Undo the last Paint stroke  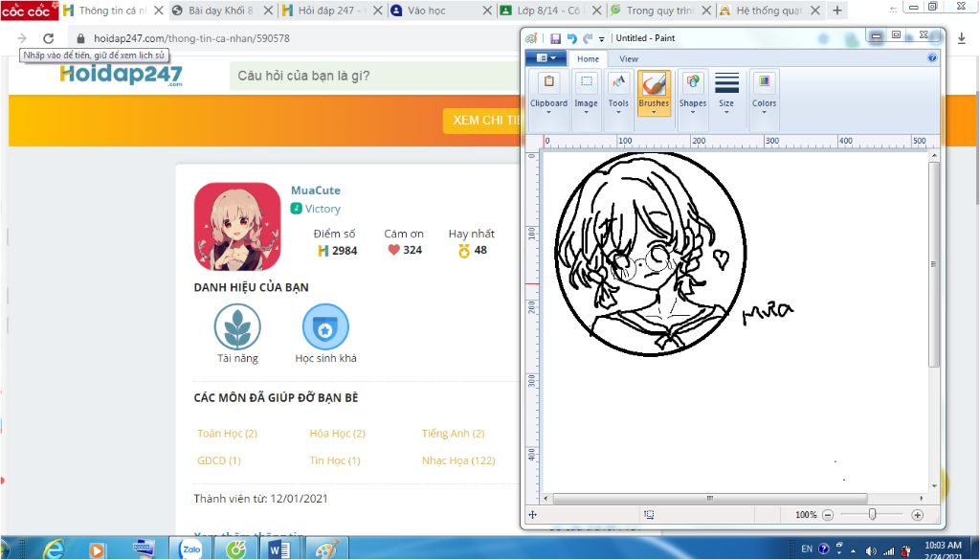coord(572,38)
